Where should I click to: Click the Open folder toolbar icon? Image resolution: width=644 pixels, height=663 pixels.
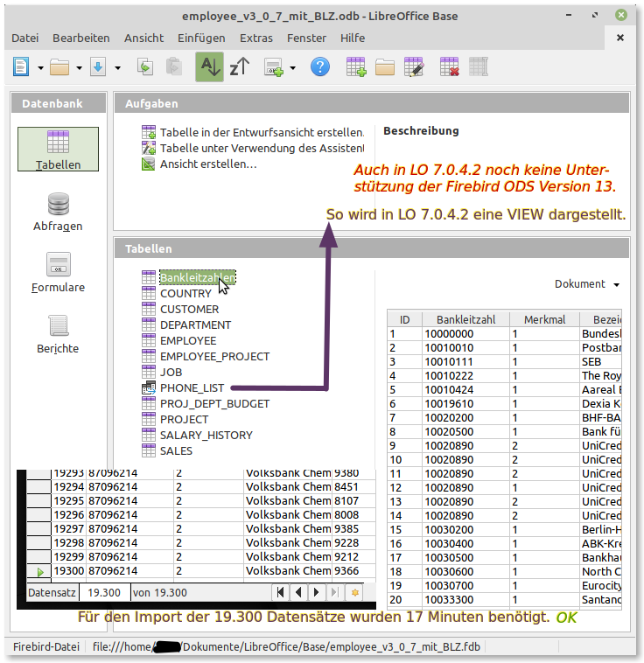tap(59, 67)
